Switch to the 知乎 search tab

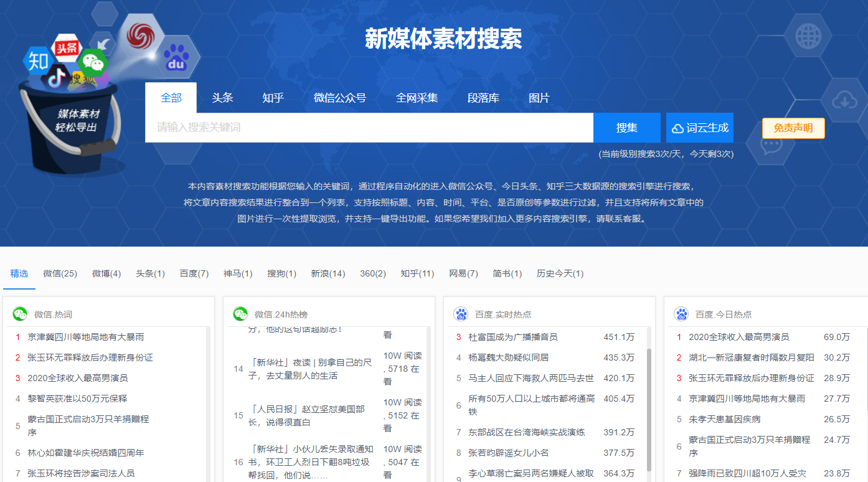click(x=273, y=98)
